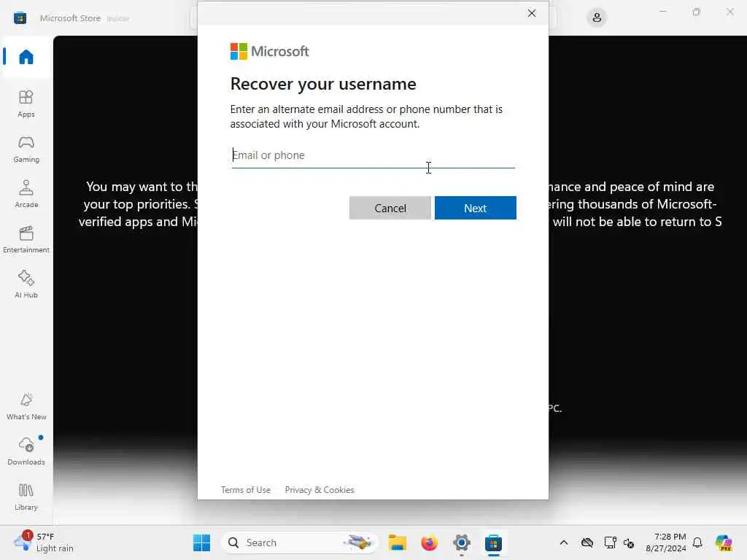Click the OneDrive cloud tray icon

(x=587, y=542)
